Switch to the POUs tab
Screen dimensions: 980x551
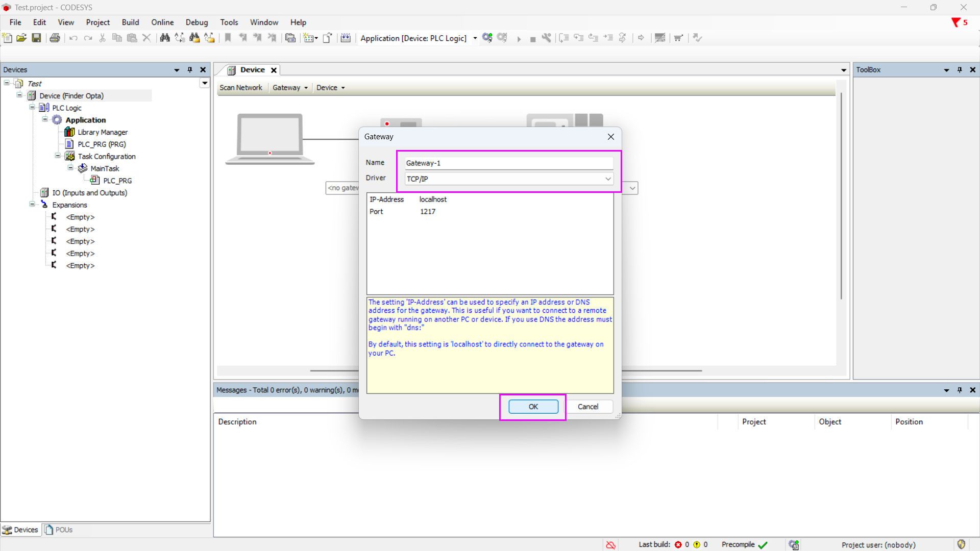59,530
